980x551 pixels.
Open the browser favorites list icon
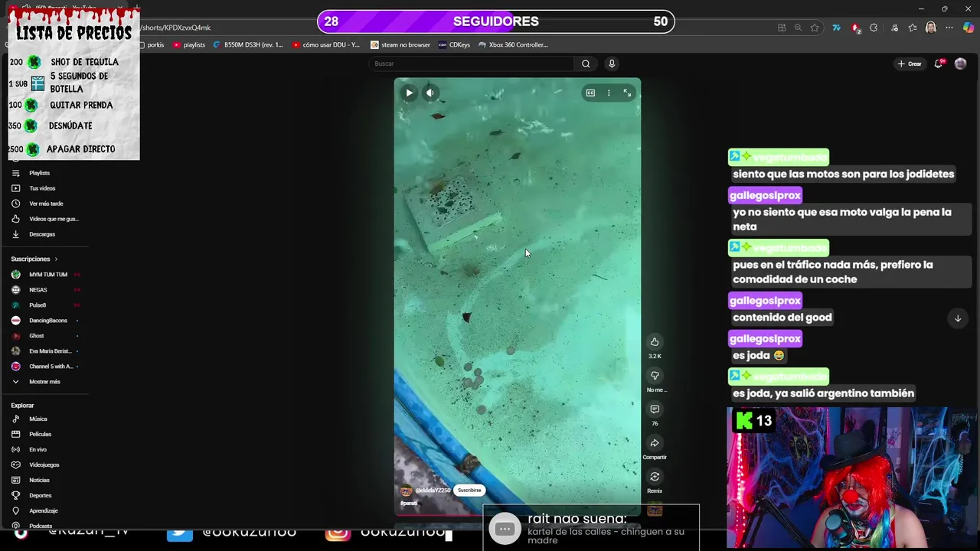click(x=913, y=28)
